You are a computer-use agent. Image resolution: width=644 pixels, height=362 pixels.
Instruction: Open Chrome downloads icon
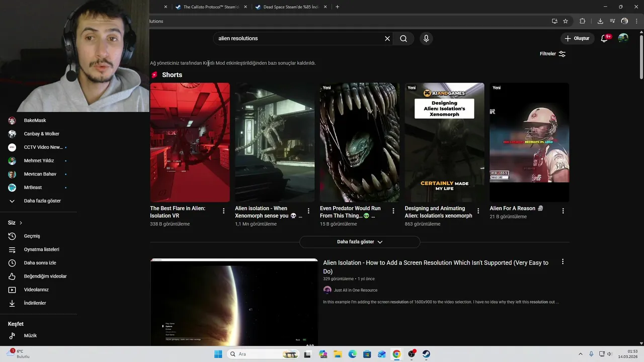600,21
